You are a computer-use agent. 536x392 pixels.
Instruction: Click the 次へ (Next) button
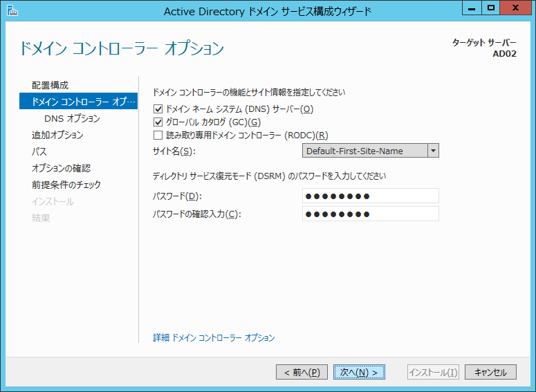coord(359,372)
